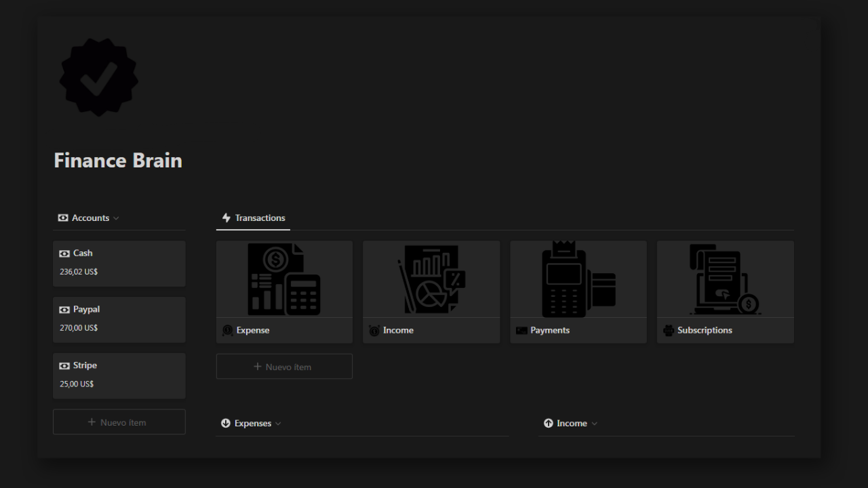Open the Subscriptions gallery card title
Image resolution: width=868 pixels, height=488 pixels.
coord(705,331)
